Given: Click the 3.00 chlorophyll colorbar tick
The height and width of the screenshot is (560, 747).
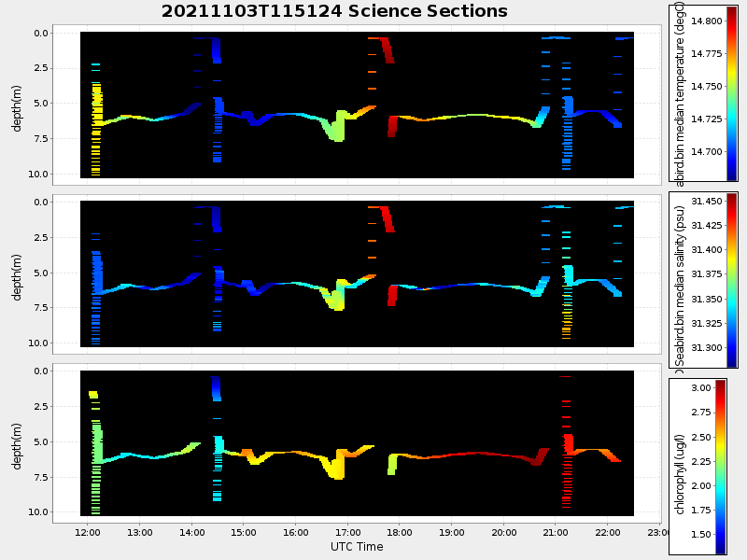Looking at the screenshot, I should coord(701,387).
